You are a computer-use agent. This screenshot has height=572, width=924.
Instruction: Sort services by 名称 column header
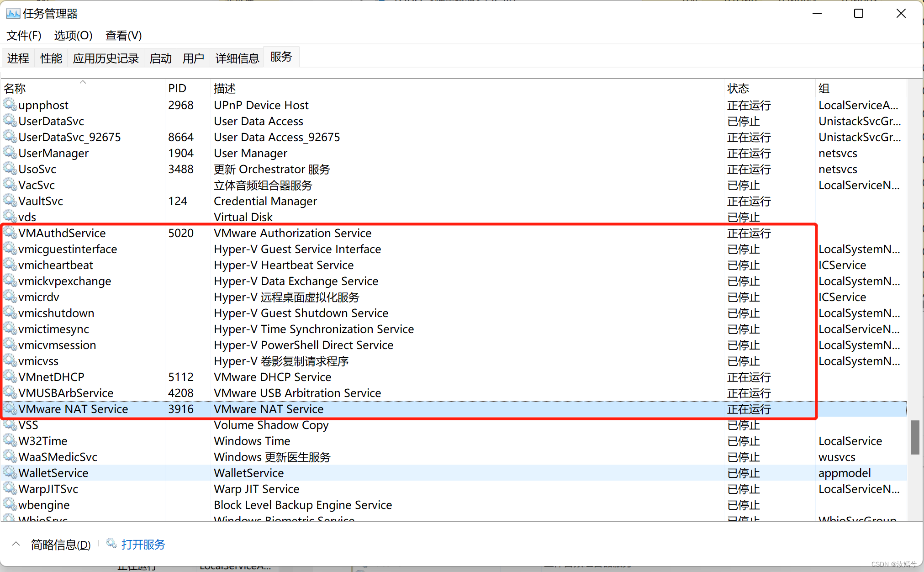click(x=83, y=88)
